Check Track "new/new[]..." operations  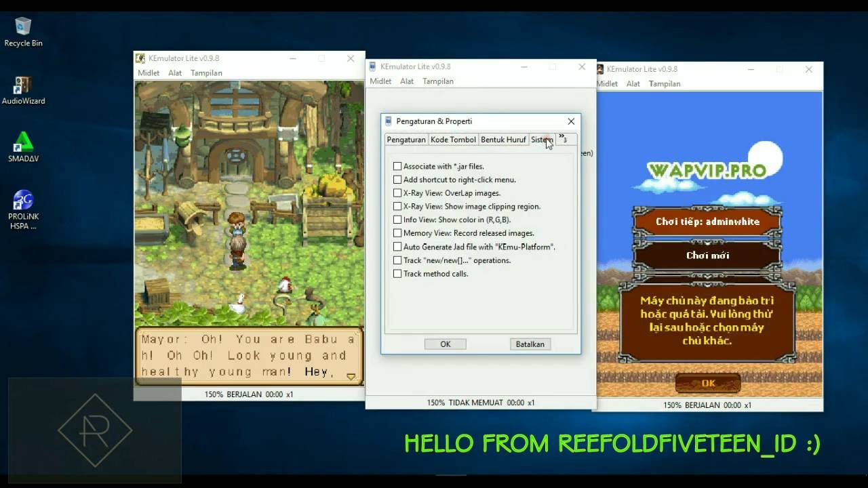click(397, 260)
